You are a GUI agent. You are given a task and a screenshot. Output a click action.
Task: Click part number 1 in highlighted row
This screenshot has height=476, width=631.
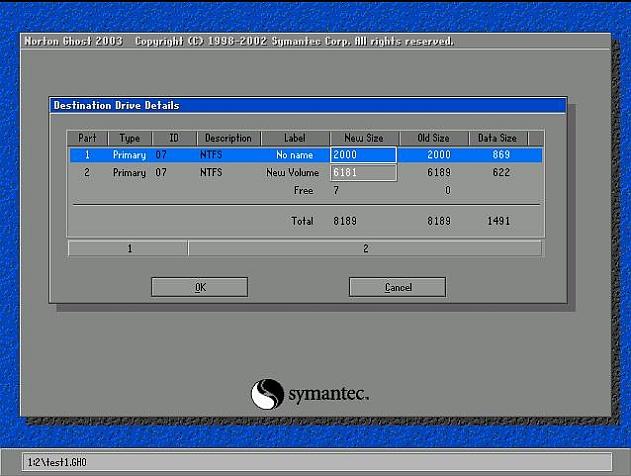pos(87,155)
